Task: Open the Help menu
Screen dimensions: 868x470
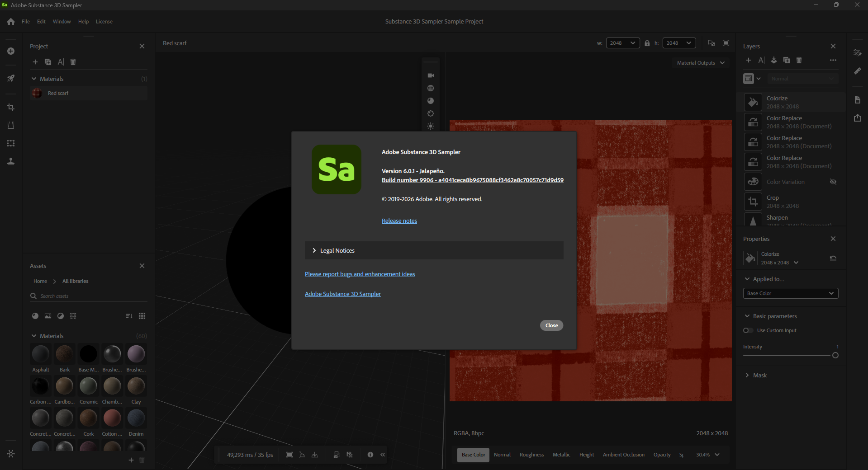Action: pos(83,22)
